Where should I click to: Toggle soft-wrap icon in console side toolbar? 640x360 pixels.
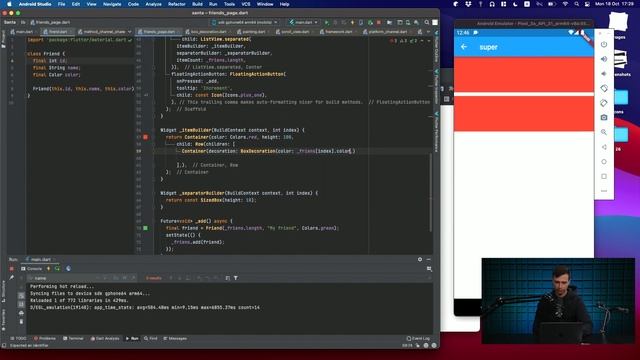(21, 296)
